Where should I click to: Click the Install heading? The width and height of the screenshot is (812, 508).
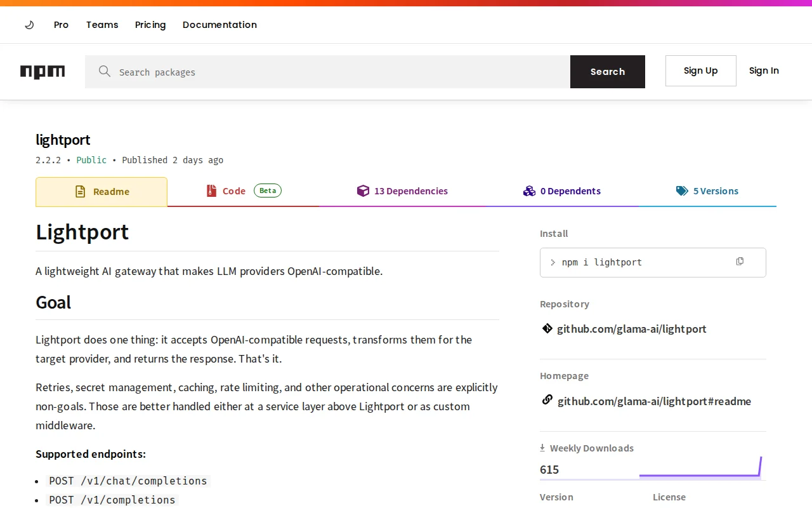pyautogui.click(x=554, y=234)
